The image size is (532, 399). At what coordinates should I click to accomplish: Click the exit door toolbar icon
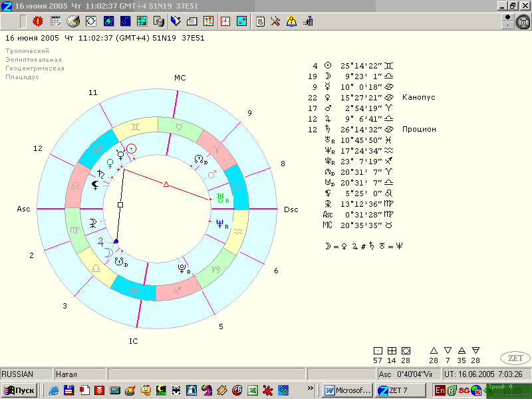coord(308,21)
